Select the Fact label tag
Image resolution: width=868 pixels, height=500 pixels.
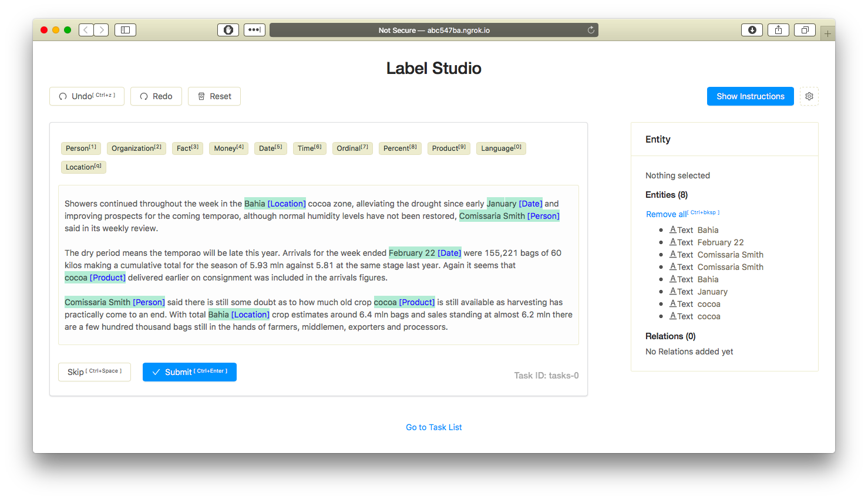coord(187,148)
